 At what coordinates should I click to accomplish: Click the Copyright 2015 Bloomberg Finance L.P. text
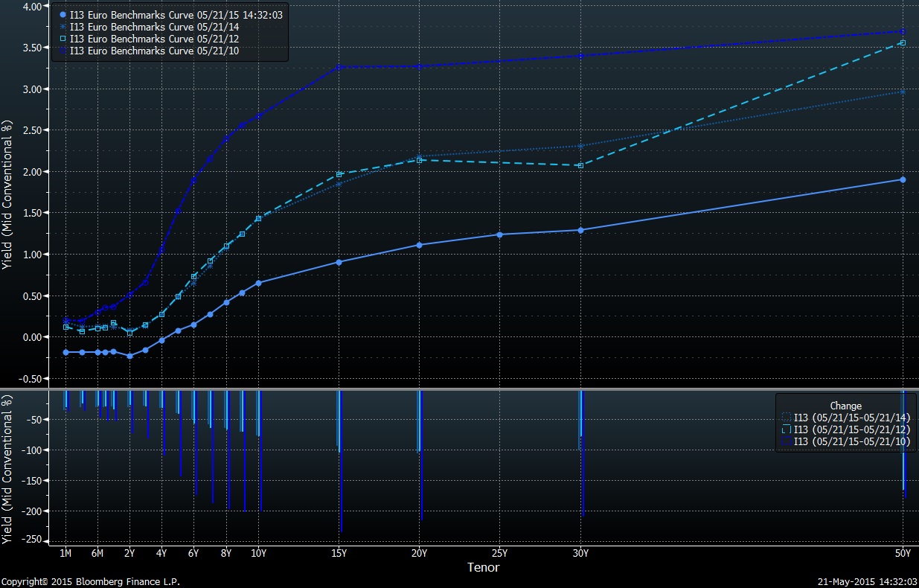(x=90, y=581)
